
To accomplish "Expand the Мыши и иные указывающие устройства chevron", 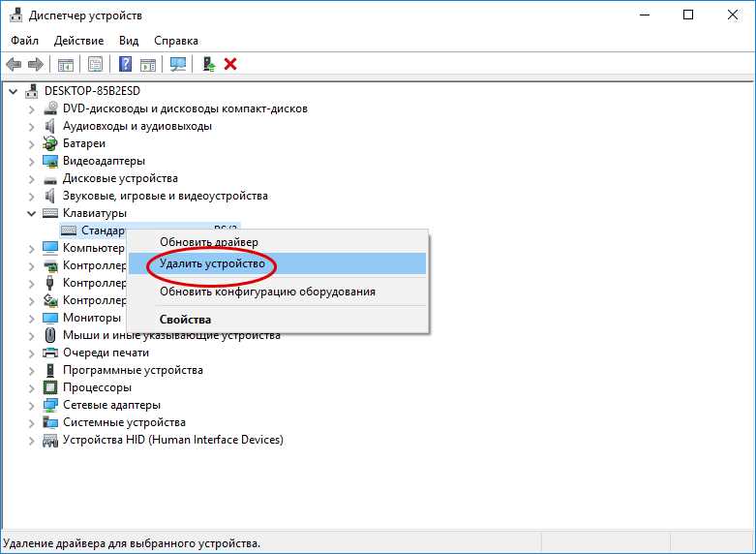I will pos(32,336).
